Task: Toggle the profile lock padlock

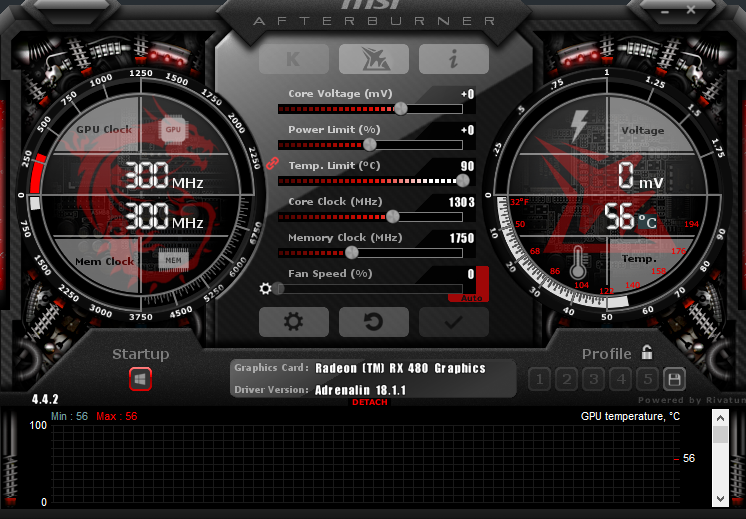Action: (647, 353)
